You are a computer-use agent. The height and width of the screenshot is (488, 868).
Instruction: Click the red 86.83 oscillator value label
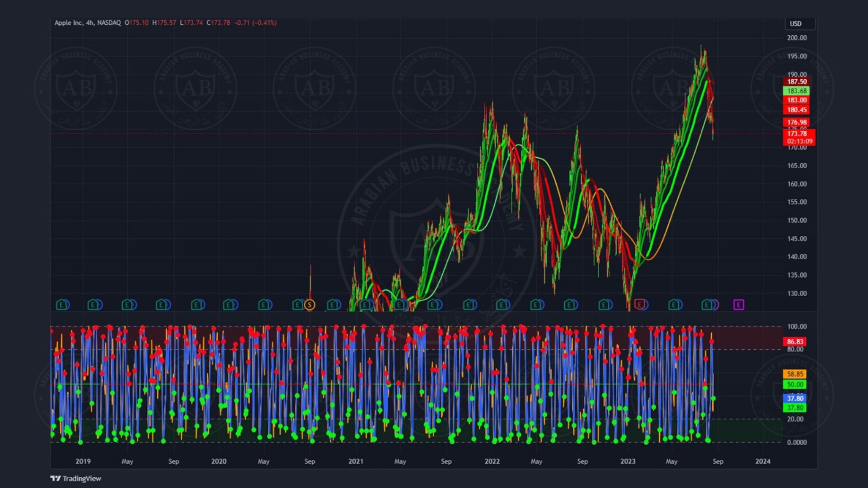tap(795, 342)
